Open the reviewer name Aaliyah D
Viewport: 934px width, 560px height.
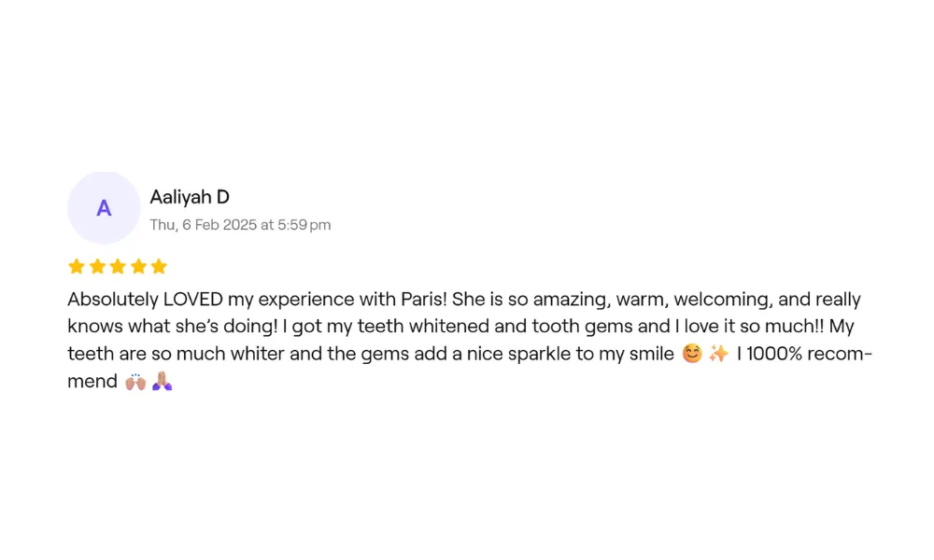pos(190,196)
